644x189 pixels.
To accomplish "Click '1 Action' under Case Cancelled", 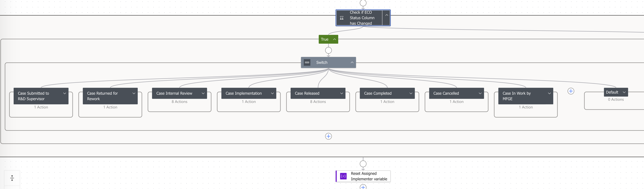I will click(x=456, y=102).
